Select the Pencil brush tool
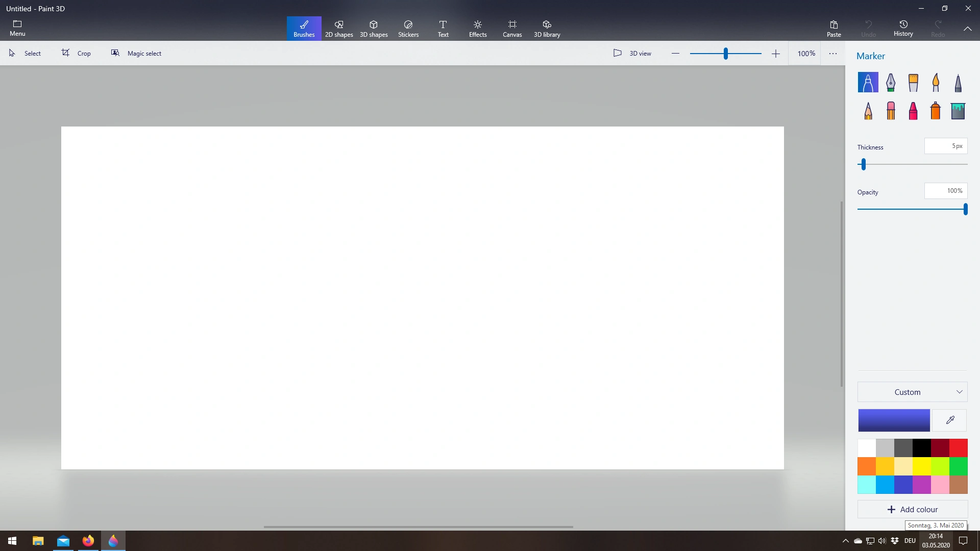 click(x=868, y=111)
